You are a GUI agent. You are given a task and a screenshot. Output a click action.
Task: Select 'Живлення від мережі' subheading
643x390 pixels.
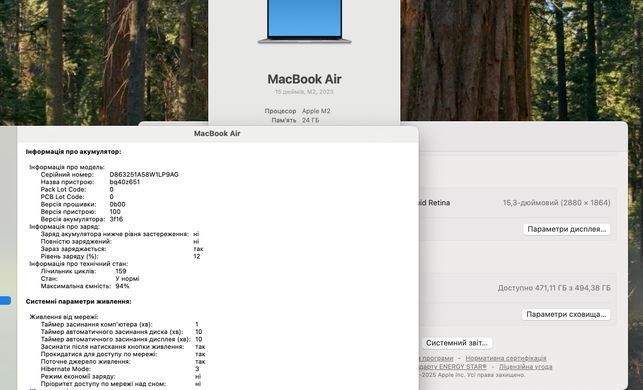pyautogui.click(x=64, y=317)
